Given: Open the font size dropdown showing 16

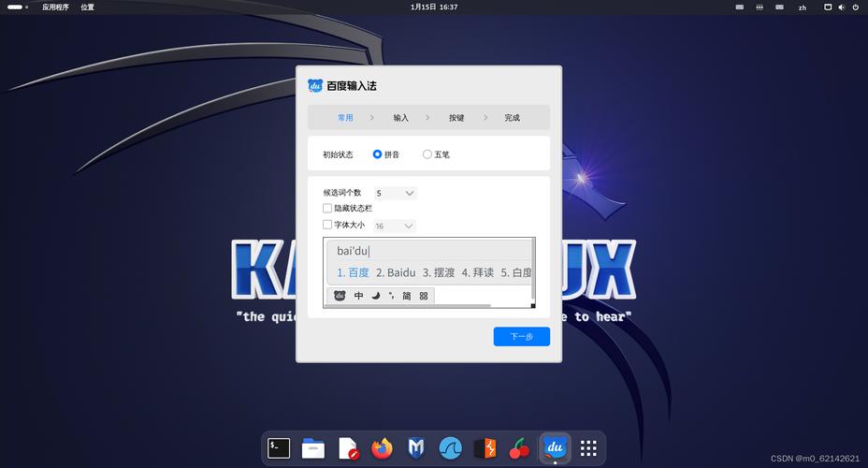Looking at the screenshot, I should click(x=394, y=226).
